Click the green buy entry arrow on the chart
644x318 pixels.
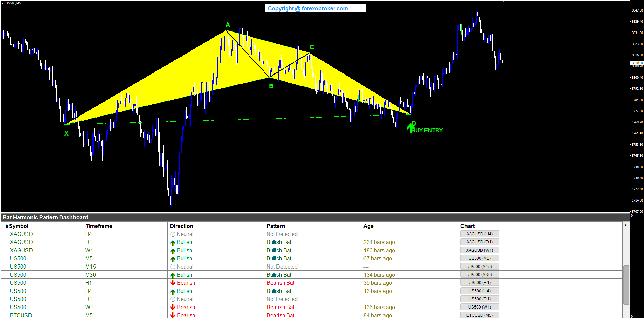pos(410,128)
